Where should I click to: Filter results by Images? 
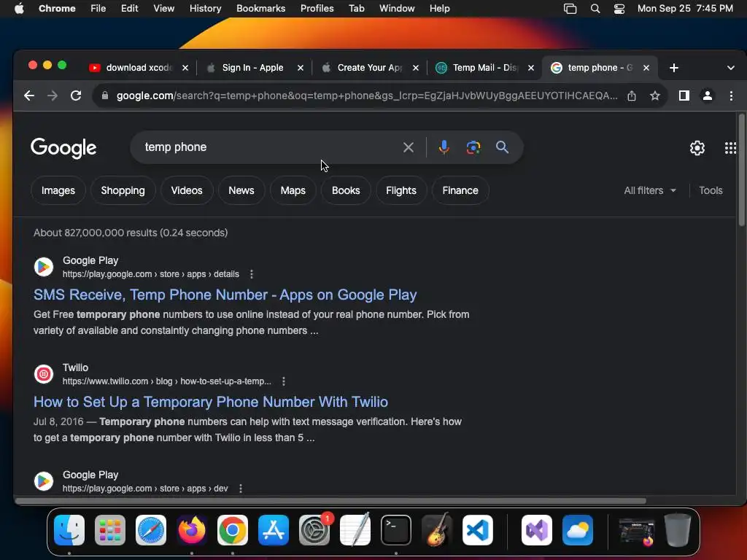pyautogui.click(x=58, y=190)
